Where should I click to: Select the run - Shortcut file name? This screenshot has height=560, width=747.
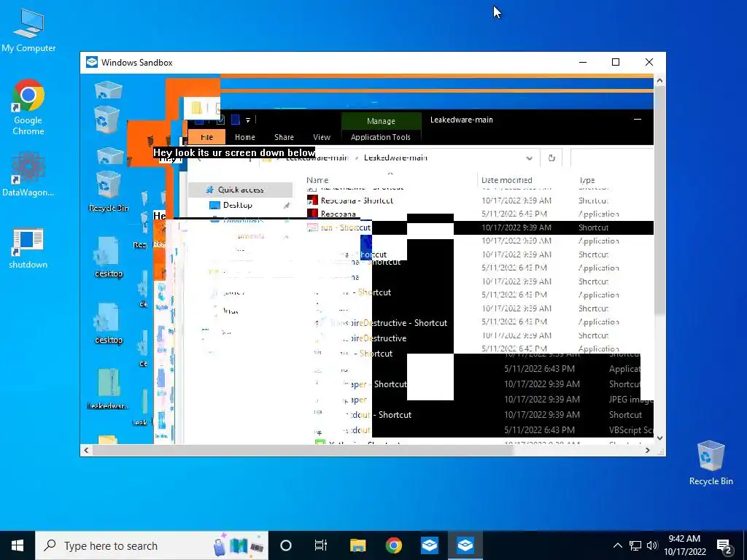(345, 227)
